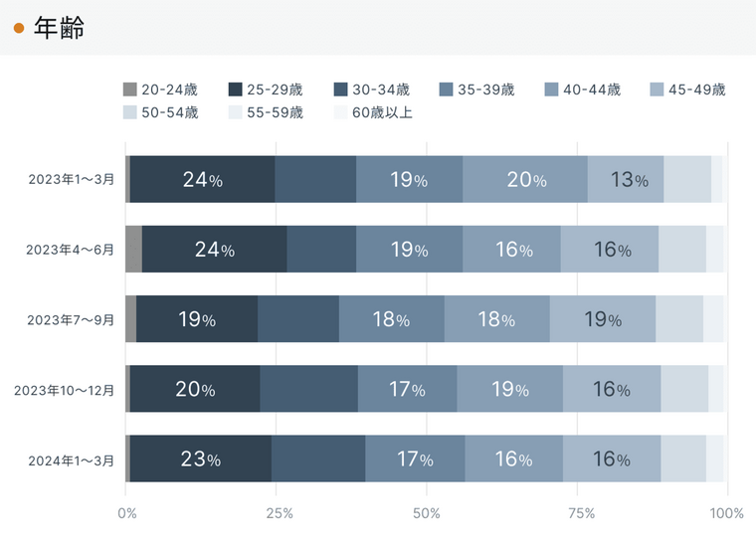Click the 20% segment in 2023年1〜3月 bar
The height and width of the screenshot is (549, 756).
click(525, 179)
